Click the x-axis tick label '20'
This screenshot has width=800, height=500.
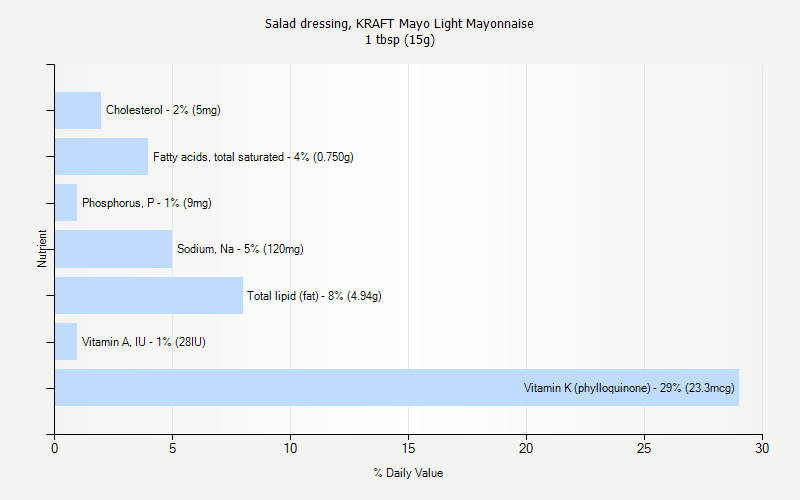click(x=526, y=448)
